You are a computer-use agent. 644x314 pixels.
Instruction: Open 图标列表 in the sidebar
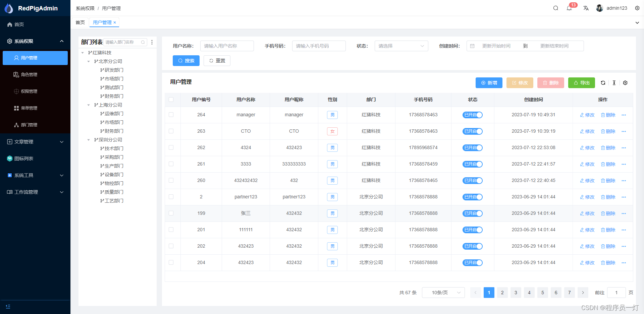click(x=35, y=159)
